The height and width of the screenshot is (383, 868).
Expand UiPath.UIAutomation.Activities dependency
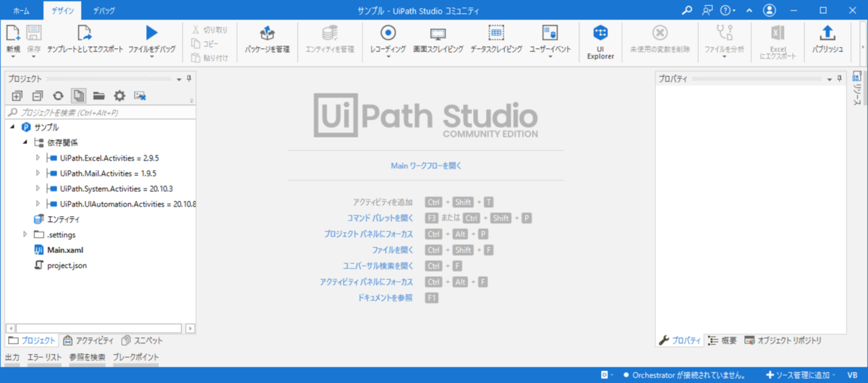coord(38,204)
